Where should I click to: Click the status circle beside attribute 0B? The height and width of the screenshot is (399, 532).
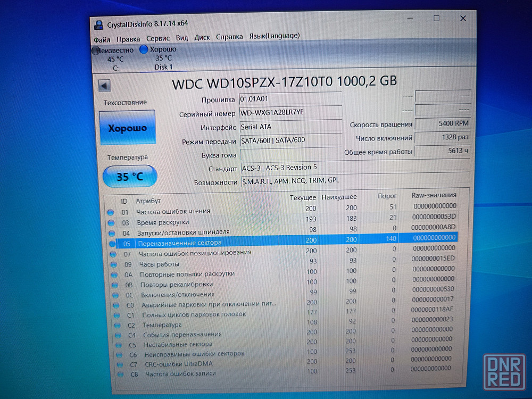pyautogui.click(x=115, y=285)
